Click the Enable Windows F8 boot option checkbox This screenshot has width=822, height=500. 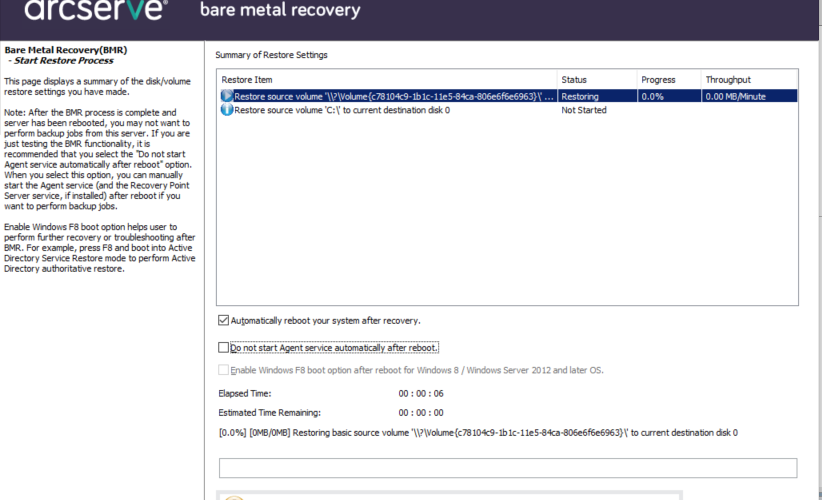coord(223,370)
